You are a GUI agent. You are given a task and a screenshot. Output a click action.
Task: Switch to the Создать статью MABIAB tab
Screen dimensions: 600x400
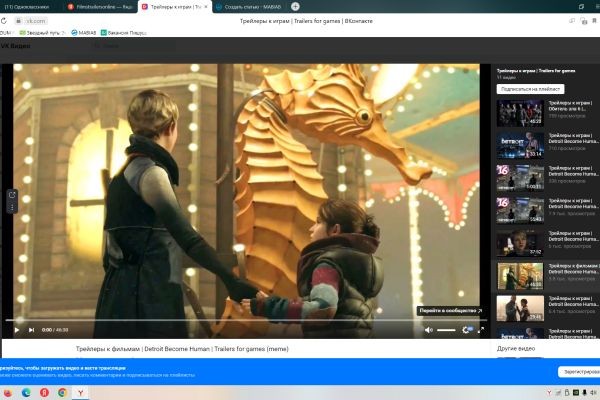[249, 7]
